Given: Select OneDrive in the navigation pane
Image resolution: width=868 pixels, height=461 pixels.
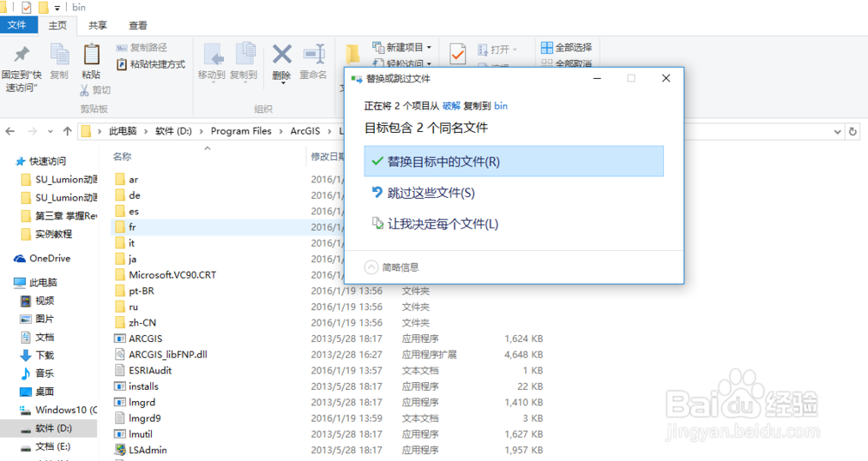Looking at the screenshot, I should 43,259.
